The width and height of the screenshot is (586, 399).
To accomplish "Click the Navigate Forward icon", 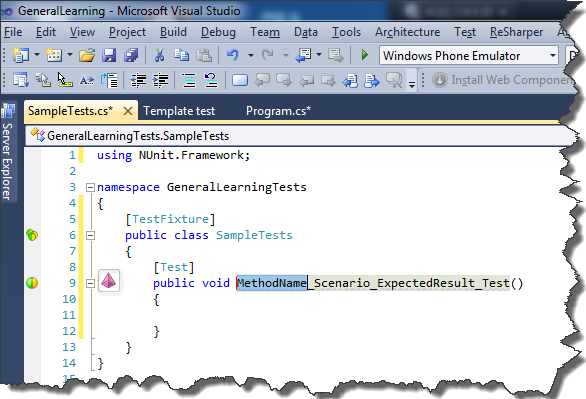I will 336,55.
